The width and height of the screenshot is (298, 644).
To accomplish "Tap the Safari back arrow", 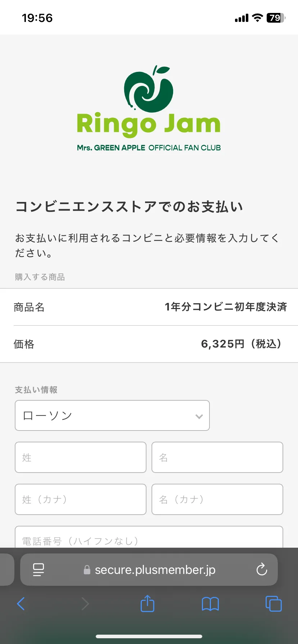I will (x=21, y=604).
